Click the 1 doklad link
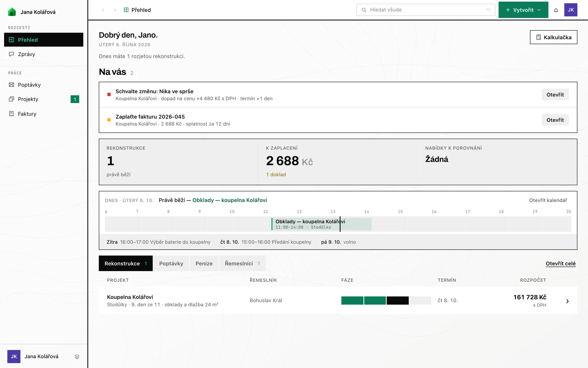Viewport: 588px width, 368px height. 276,174
